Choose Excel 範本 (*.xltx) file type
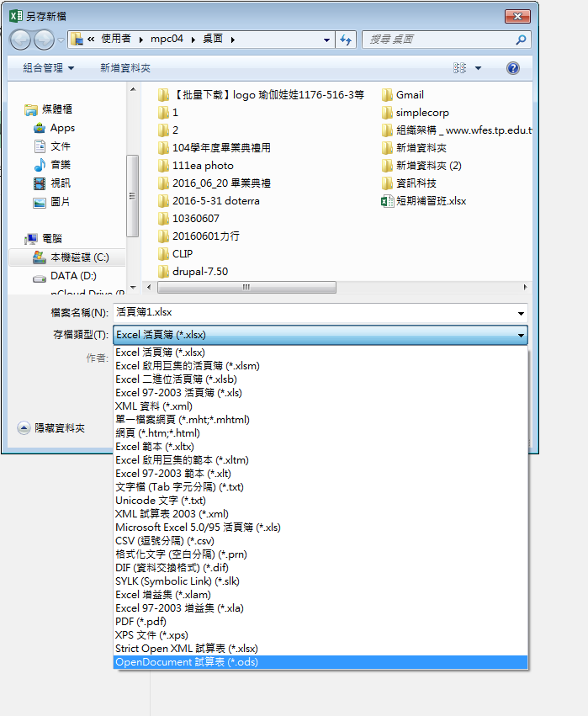This screenshot has width=588, height=716. 320,447
